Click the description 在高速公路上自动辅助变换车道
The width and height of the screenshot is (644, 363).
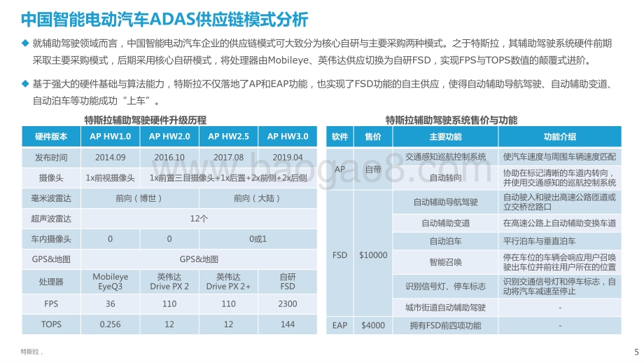pyautogui.click(x=559, y=224)
